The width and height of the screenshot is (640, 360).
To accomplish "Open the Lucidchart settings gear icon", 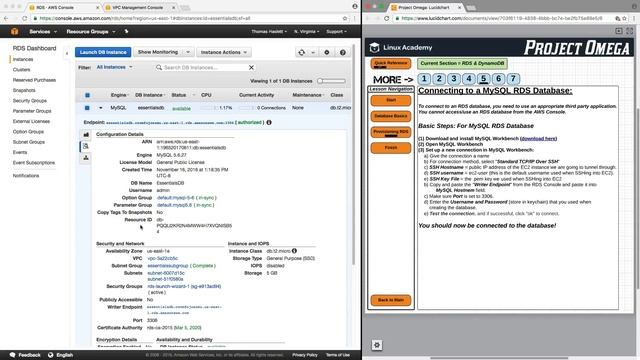I will pyautogui.click(x=377, y=345).
